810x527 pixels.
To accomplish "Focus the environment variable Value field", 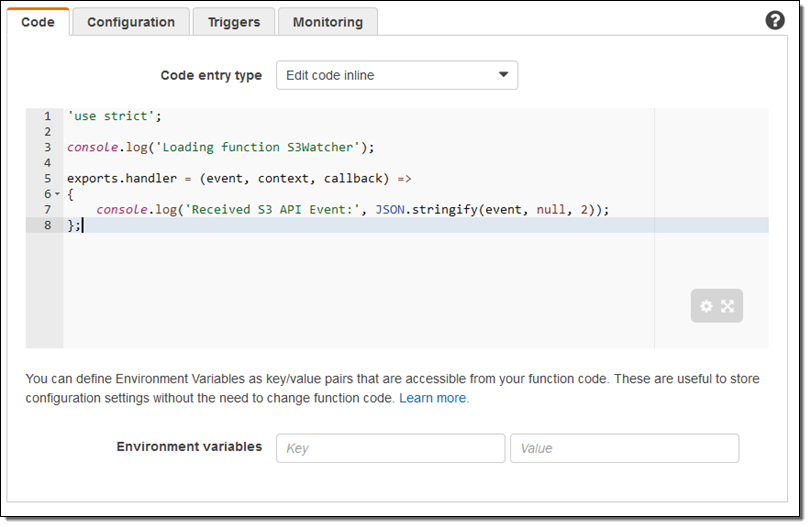I will point(624,448).
